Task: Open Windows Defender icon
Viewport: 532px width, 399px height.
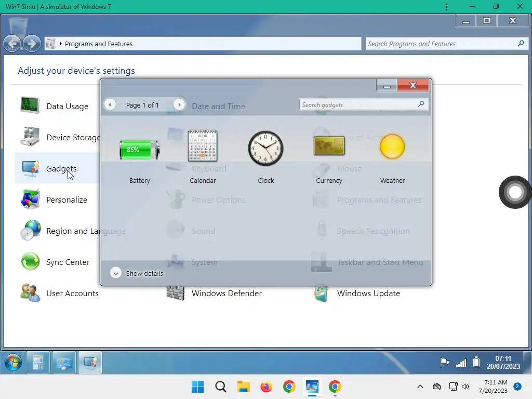Action: [x=176, y=293]
